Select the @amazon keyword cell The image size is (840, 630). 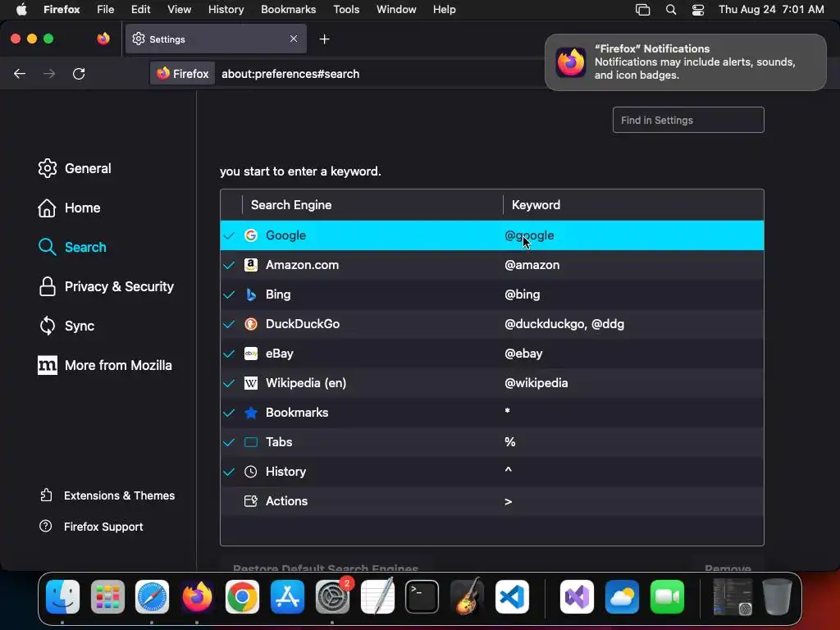point(532,265)
